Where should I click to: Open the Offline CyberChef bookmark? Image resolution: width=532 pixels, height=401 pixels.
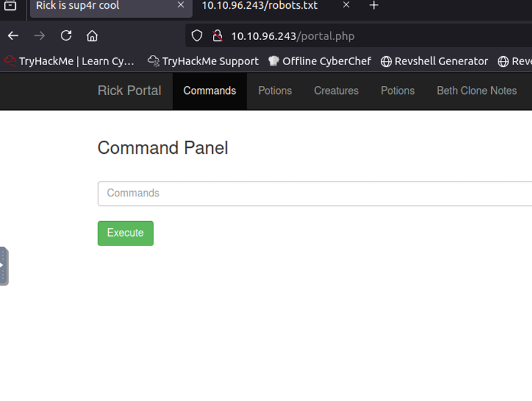click(320, 61)
